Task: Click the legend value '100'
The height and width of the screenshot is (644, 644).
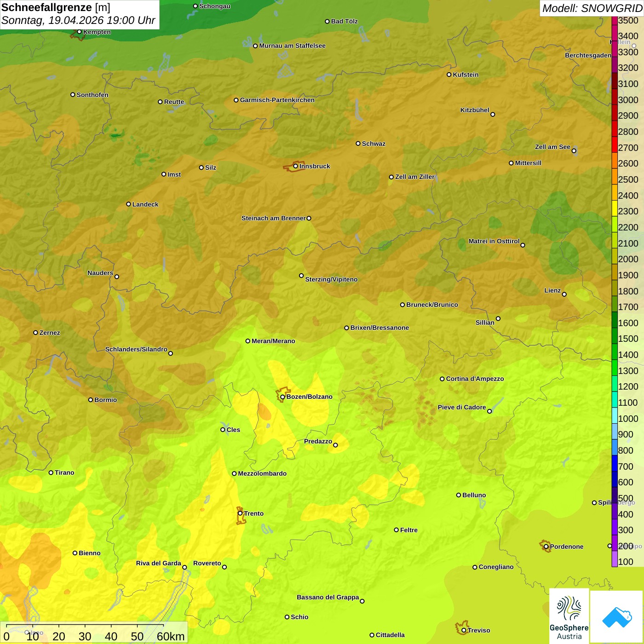Action: coord(626,562)
